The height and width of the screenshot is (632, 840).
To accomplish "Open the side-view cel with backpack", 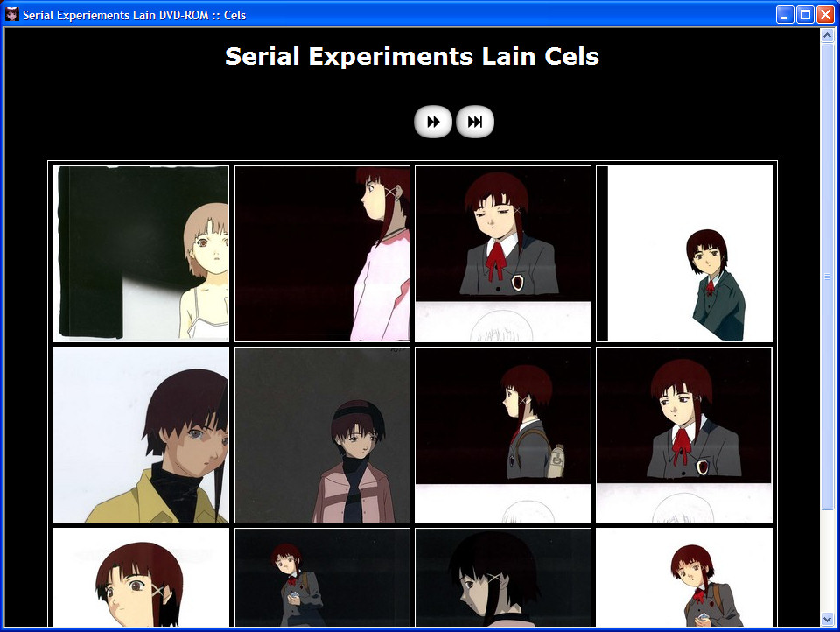I will 503,435.
